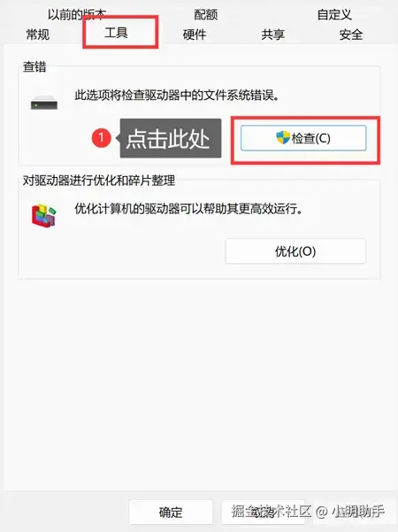This screenshot has height=532, width=398.
Task: Confirm with the 确定 button
Action: (171, 512)
